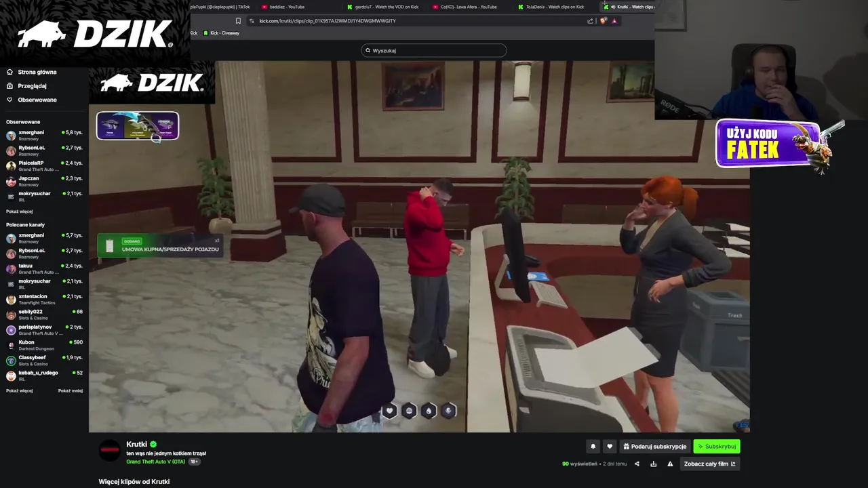Click Zobacz cały film button
This screenshot has width=868, height=488.
pyautogui.click(x=709, y=464)
